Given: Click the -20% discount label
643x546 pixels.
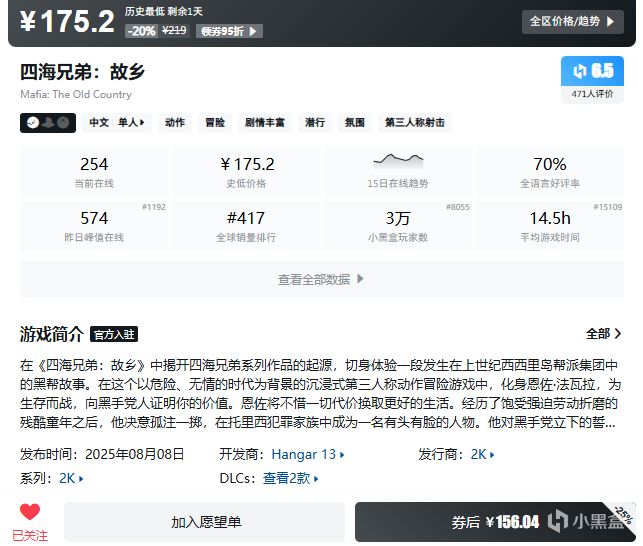Looking at the screenshot, I should pyautogui.click(x=141, y=31).
